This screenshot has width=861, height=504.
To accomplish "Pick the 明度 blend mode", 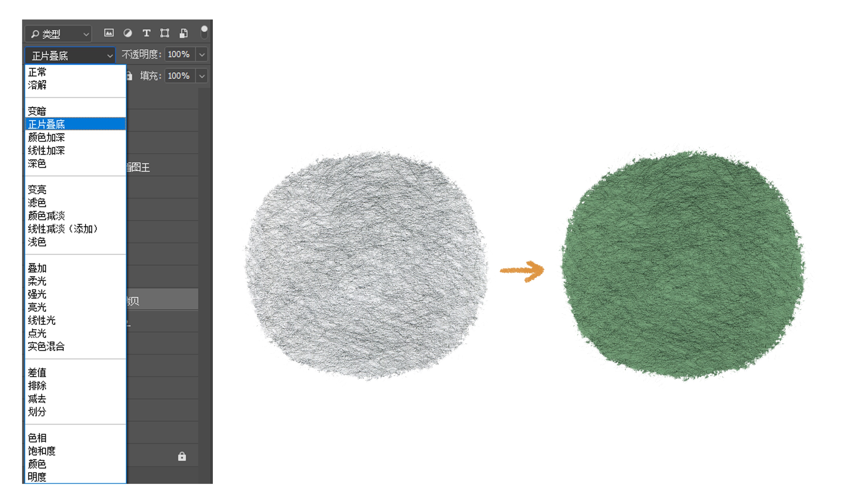I will pyautogui.click(x=37, y=477).
